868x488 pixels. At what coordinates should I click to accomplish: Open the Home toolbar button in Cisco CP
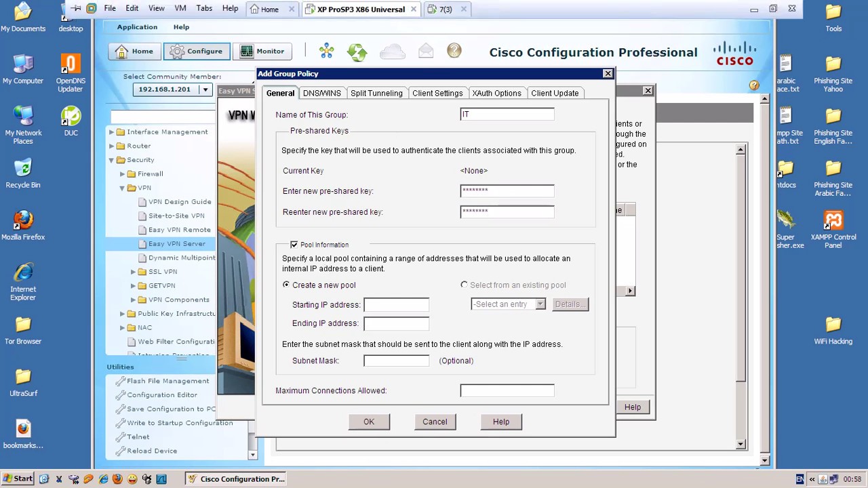coord(134,51)
